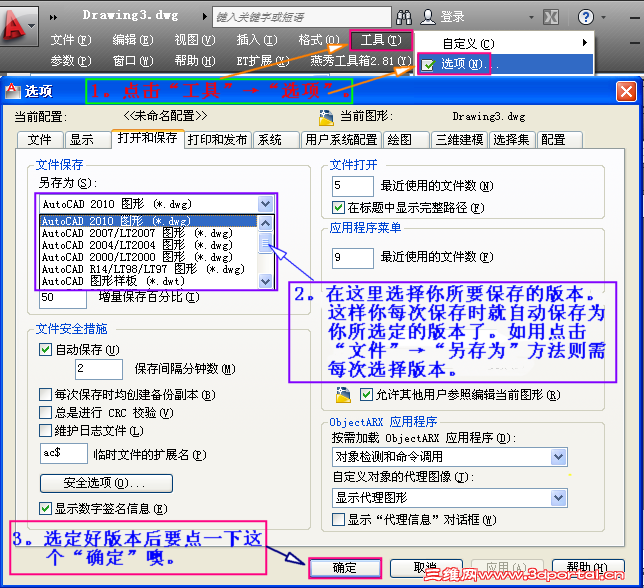Open the ET扩展(X) menu
The image size is (644, 588).
[x=263, y=61]
